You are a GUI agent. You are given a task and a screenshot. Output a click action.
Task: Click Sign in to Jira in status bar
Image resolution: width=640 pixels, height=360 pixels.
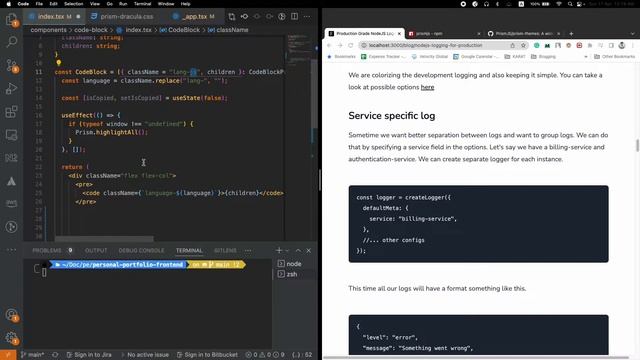pyautogui.click(x=89, y=355)
